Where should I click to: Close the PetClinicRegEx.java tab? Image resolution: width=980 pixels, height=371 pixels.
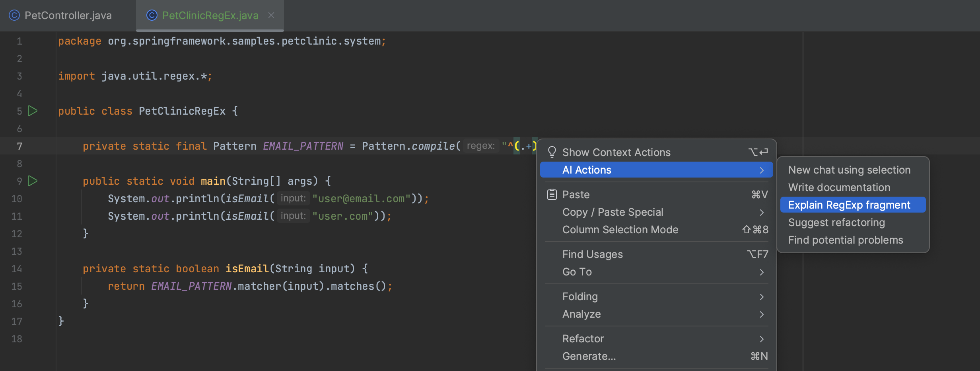click(272, 16)
